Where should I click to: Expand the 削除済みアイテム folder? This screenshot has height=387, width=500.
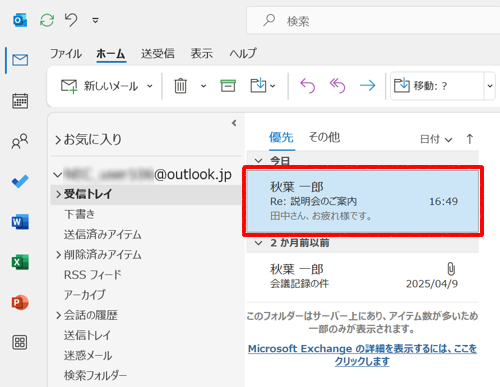[58, 255]
